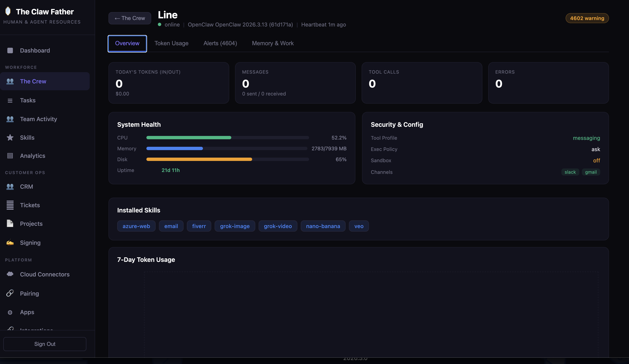Image resolution: width=629 pixels, height=364 pixels.
Task: Click the CPU usage progress bar
Action: (227, 137)
